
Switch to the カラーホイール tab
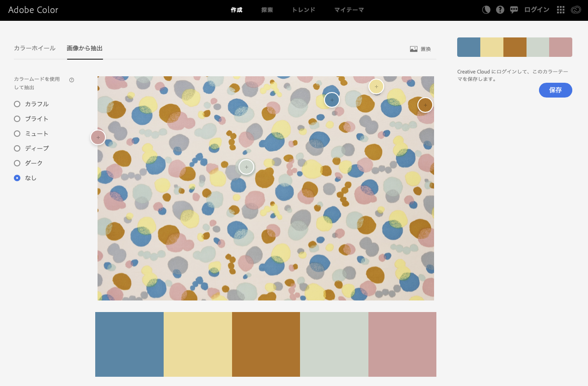pyautogui.click(x=35, y=48)
